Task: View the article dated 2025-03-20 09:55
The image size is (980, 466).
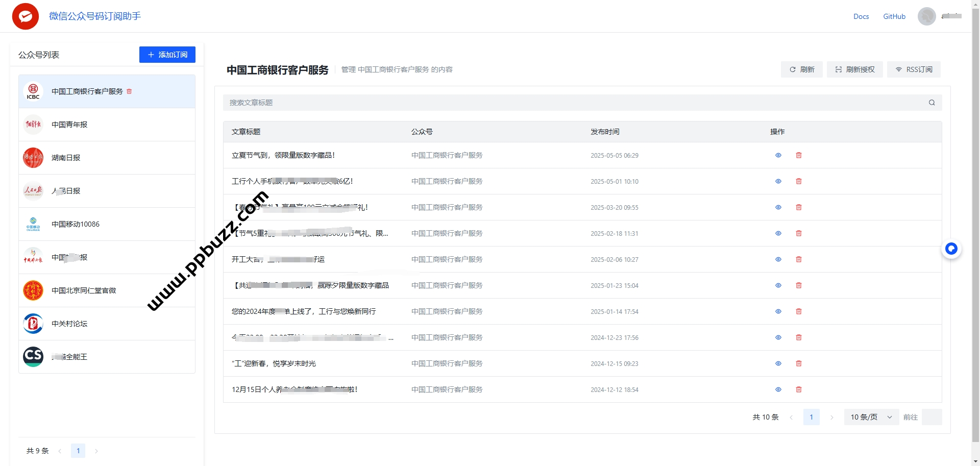Action: tap(778, 207)
